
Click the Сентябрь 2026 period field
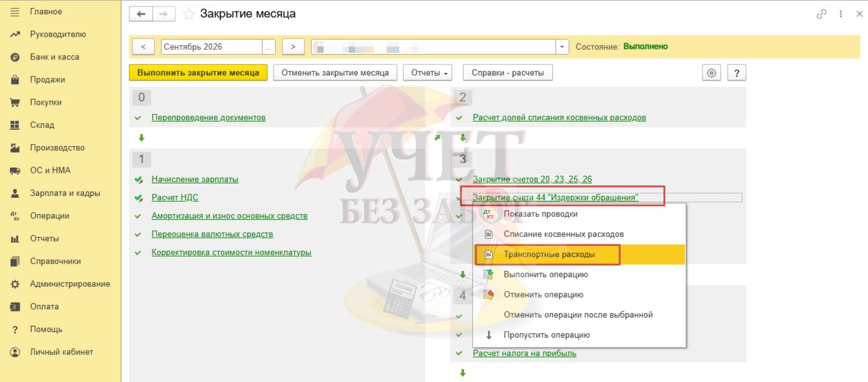[x=212, y=47]
